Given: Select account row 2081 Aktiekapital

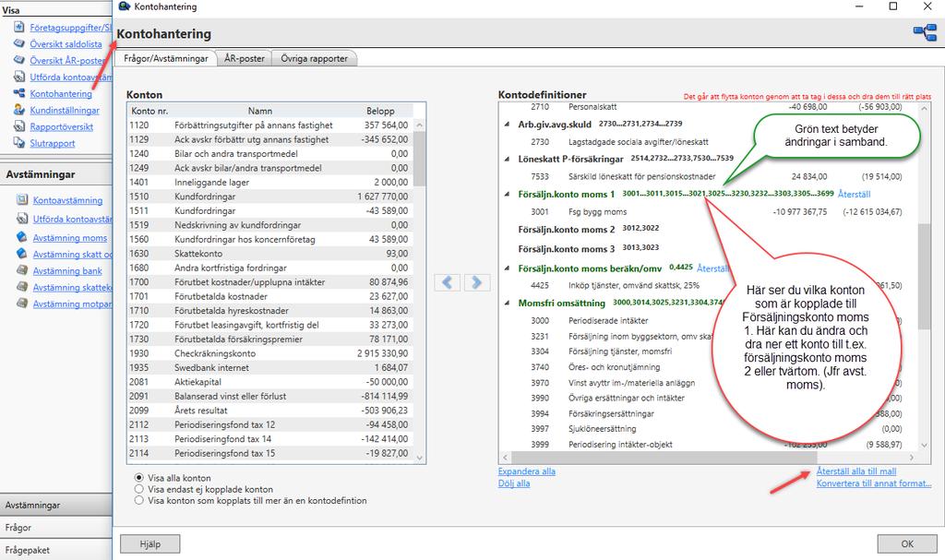Looking at the screenshot, I should click(x=270, y=382).
